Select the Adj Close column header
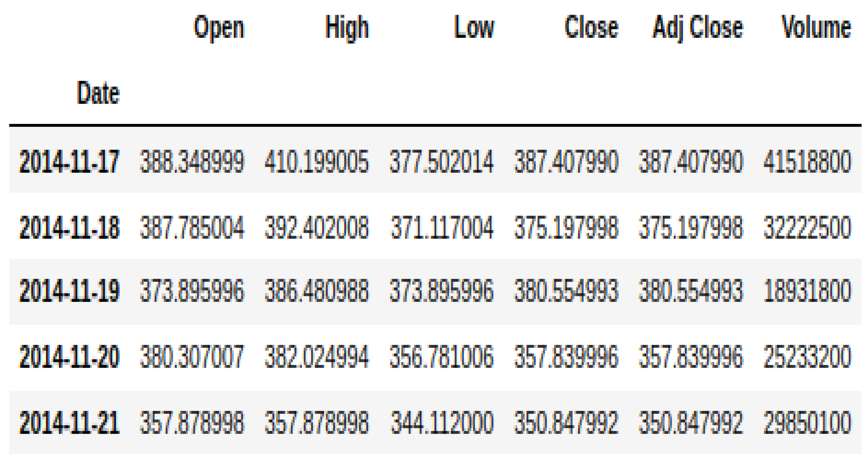 698,27
